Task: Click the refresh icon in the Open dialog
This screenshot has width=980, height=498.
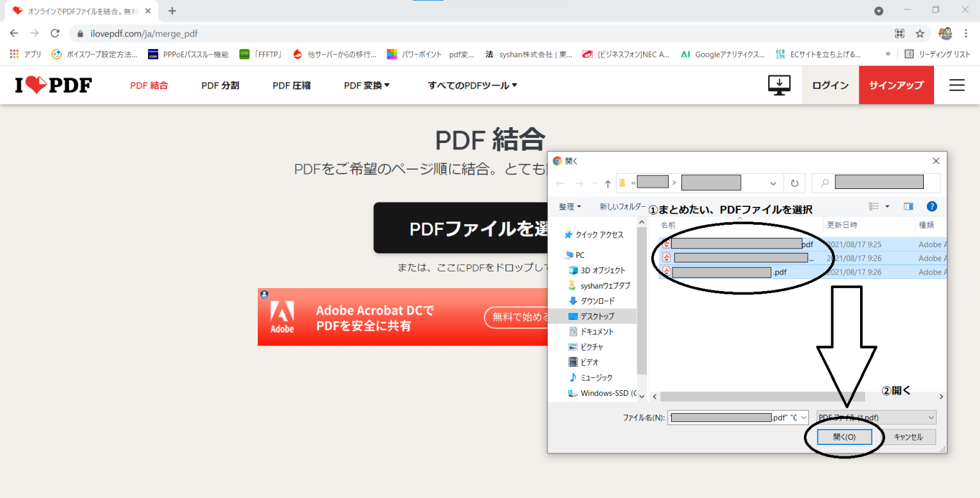Action: [794, 183]
